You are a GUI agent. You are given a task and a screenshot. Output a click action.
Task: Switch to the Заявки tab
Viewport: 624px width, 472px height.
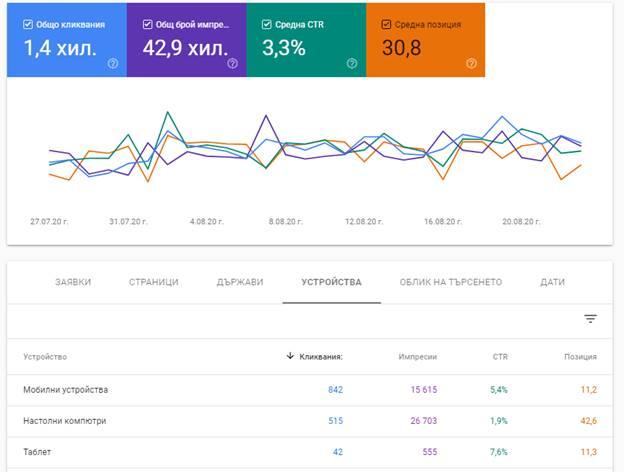[x=73, y=282]
